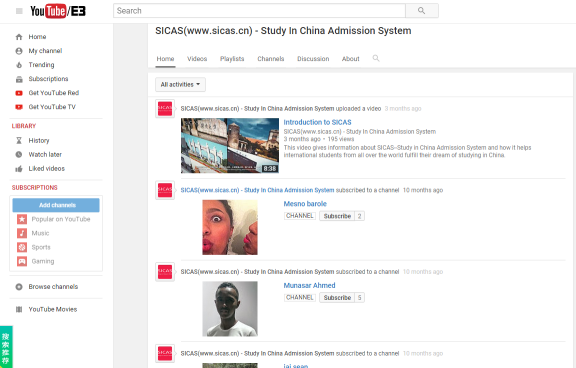Click SICAS avatar beside Munasar Ahmed post
Image resolution: width=576 pixels, height=368 pixels.
(165, 272)
